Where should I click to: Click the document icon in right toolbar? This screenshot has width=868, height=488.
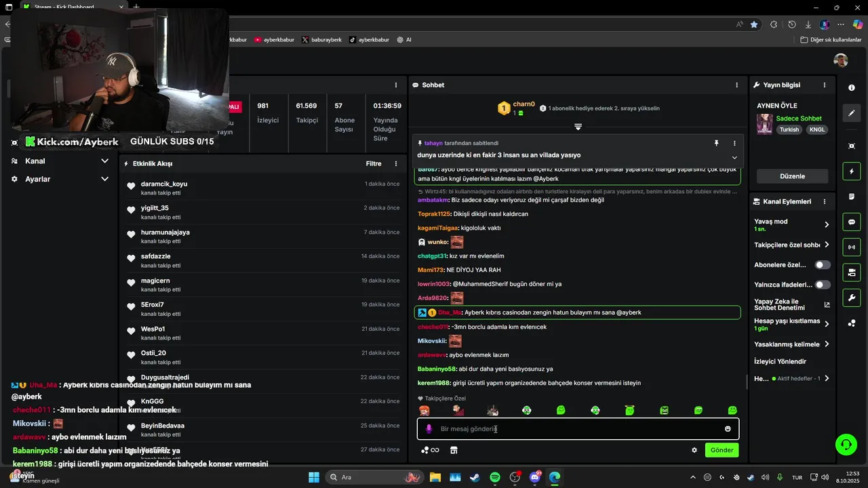click(x=852, y=197)
